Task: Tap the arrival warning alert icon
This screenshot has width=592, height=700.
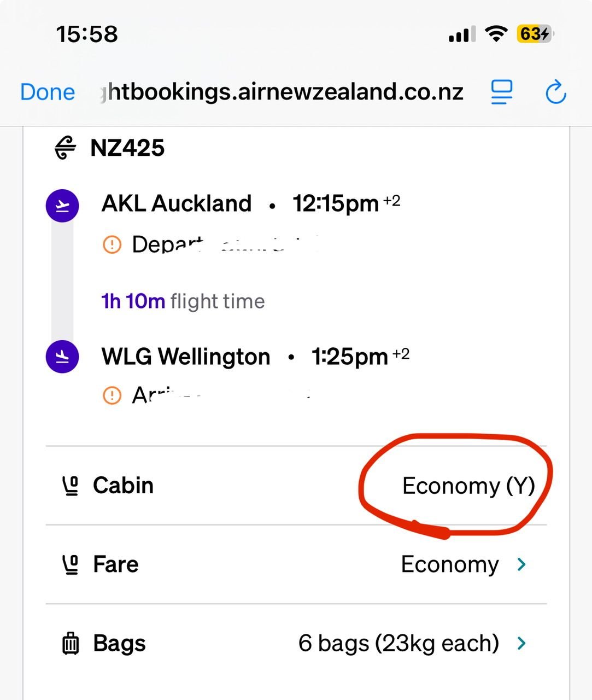Action: point(112,394)
